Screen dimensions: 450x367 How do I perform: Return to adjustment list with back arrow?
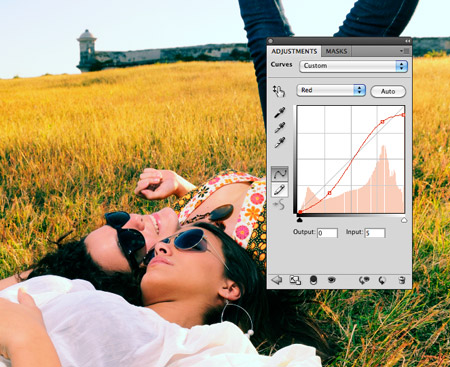pos(276,280)
